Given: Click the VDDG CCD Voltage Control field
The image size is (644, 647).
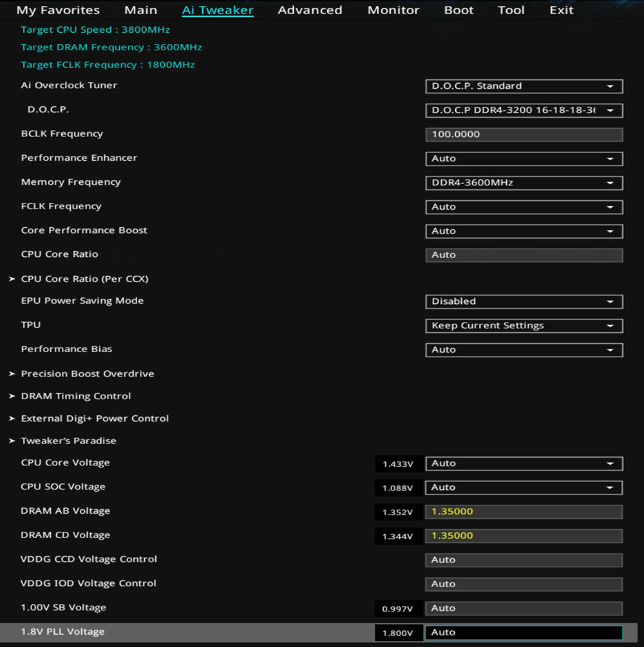Looking at the screenshot, I should (524, 560).
